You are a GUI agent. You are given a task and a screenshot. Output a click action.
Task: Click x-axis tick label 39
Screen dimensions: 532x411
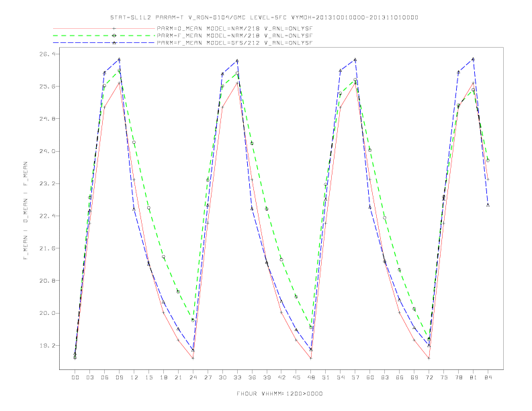coord(267,377)
